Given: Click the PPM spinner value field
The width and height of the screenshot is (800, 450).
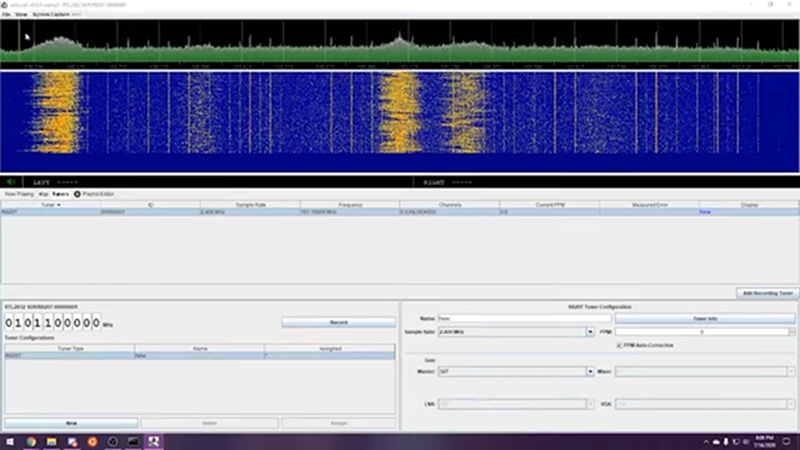Looking at the screenshot, I should [x=700, y=331].
